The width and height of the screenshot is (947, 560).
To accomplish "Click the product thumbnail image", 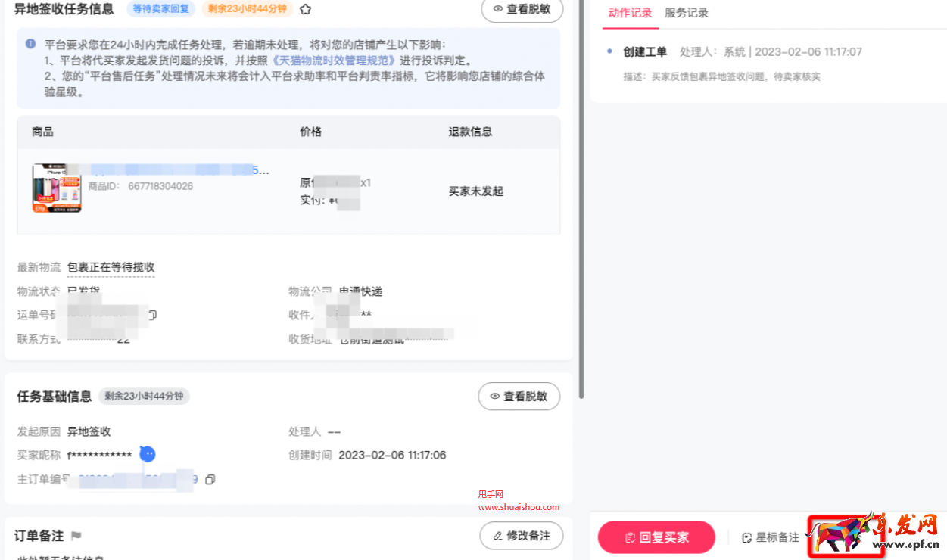I will click(57, 188).
